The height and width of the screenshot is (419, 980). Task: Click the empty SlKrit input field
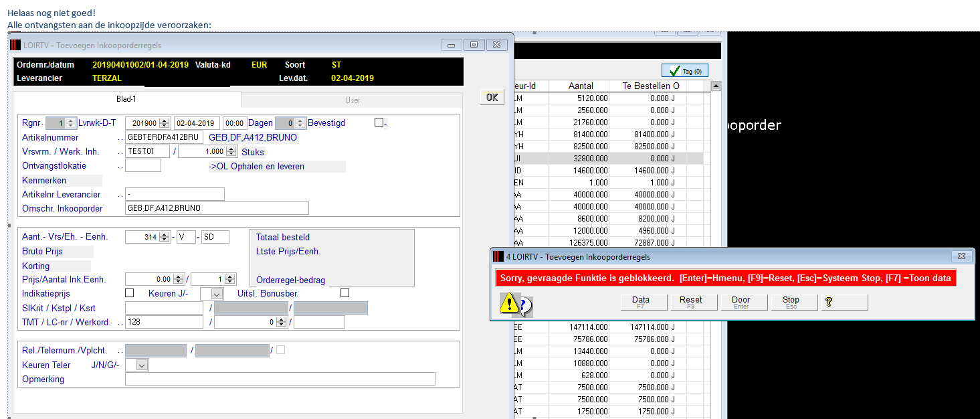164,308
